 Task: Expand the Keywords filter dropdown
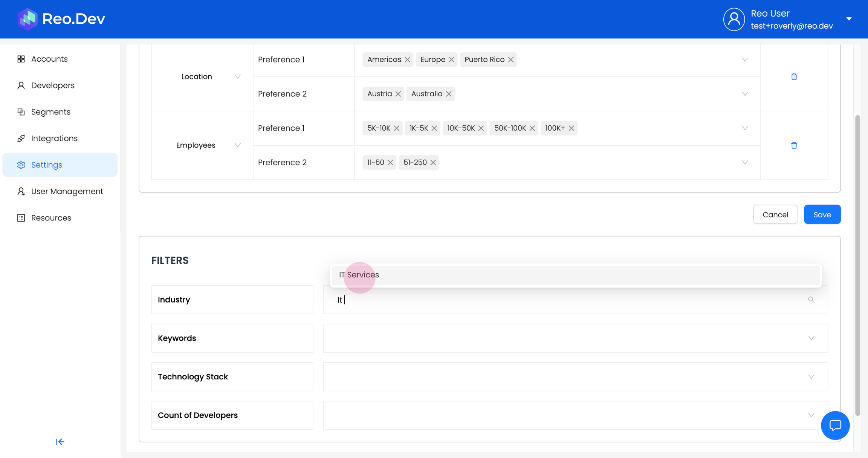click(811, 338)
